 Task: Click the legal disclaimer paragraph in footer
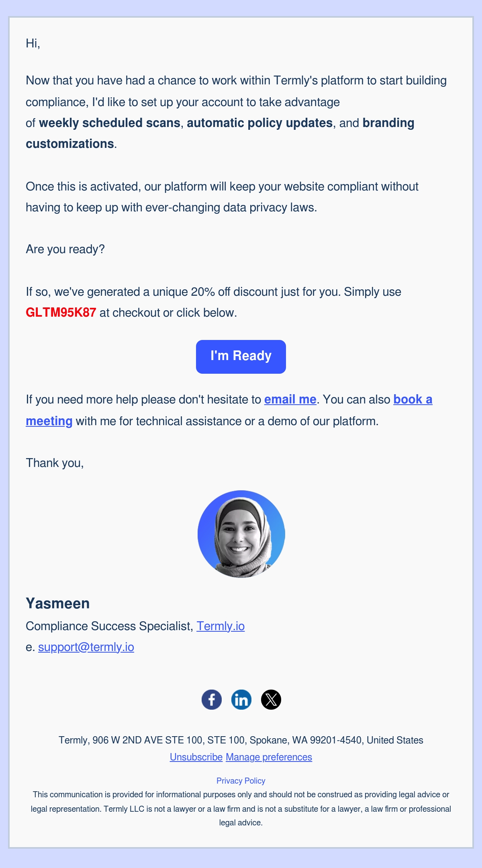(241, 809)
